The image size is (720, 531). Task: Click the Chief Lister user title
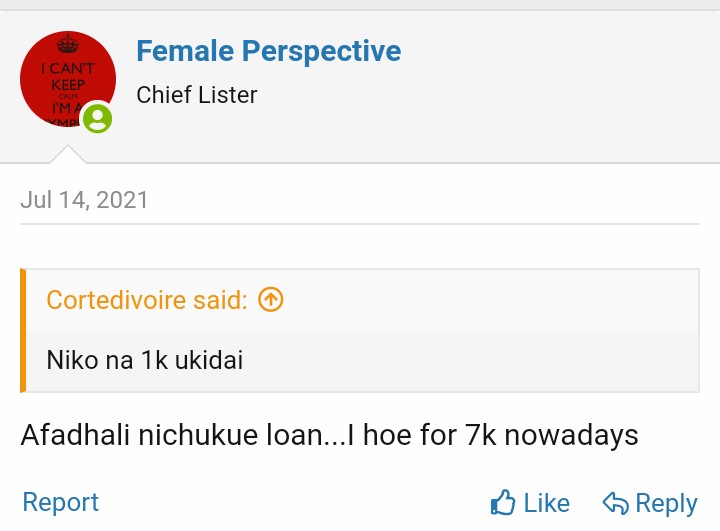(197, 95)
